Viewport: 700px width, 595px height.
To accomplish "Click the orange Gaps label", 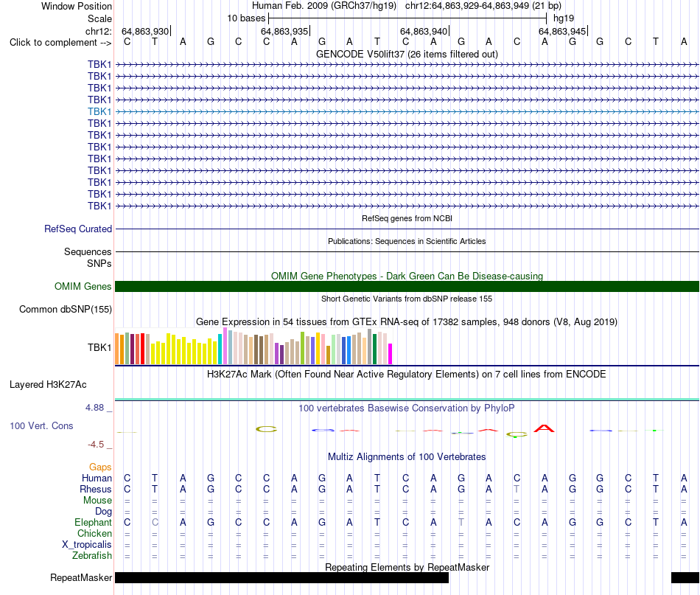I will click(x=100, y=467).
